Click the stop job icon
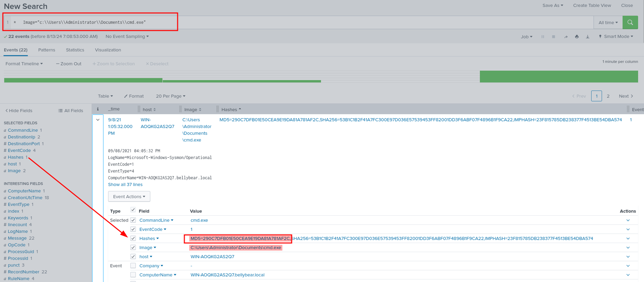Screen dimensions: 644x282 tap(554, 37)
